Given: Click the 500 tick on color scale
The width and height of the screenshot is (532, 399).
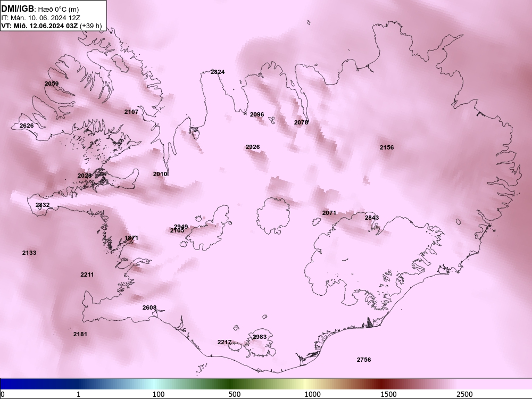Looking at the screenshot, I should [x=235, y=394].
